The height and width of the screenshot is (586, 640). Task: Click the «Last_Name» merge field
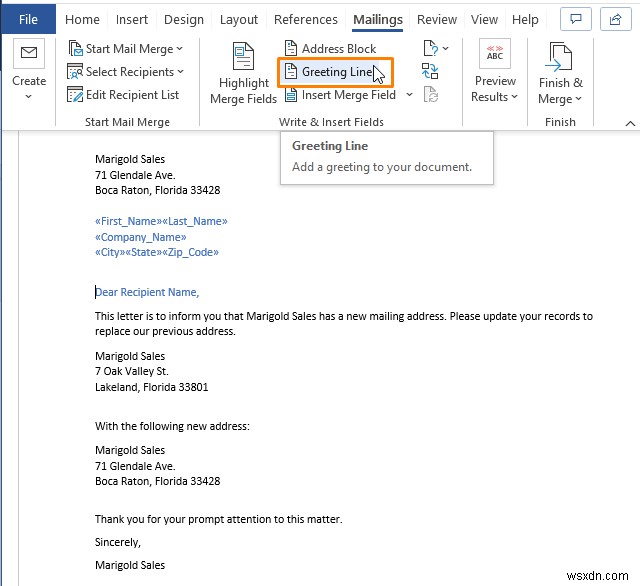coord(195,221)
